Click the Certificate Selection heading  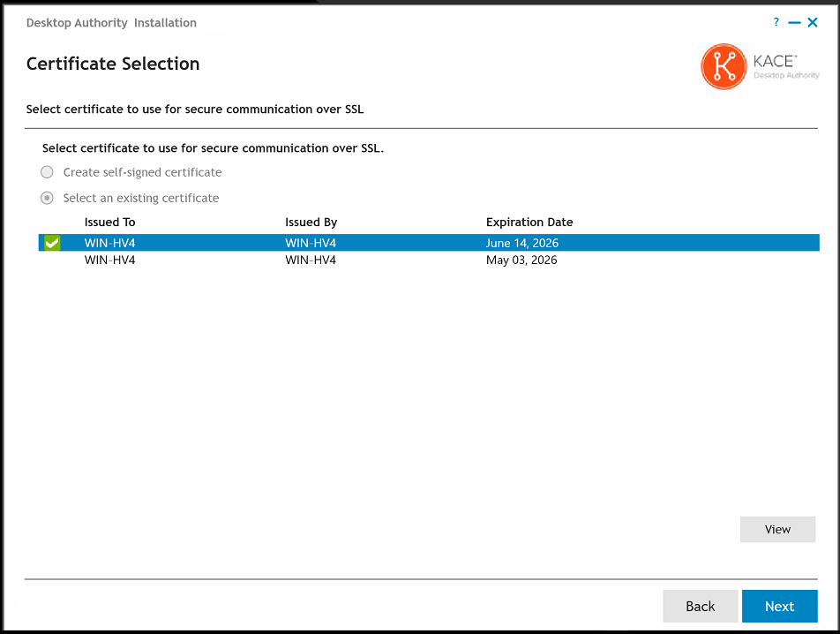(113, 64)
